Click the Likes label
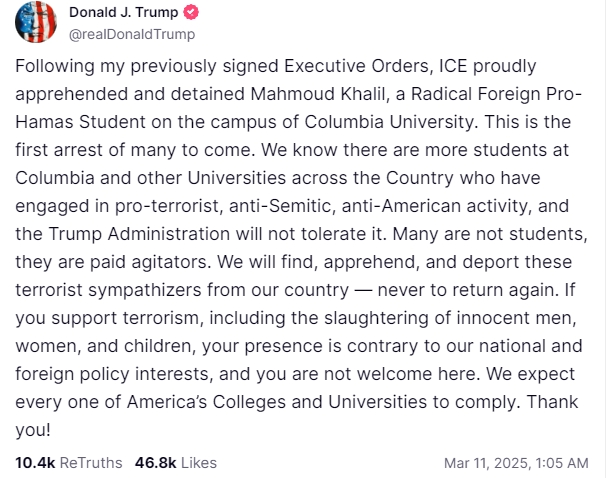607x478 pixels. click(x=199, y=463)
